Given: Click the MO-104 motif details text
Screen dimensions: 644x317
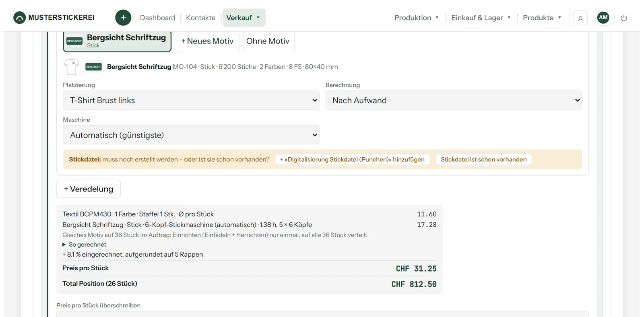Looking at the screenshot, I should [x=255, y=67].
